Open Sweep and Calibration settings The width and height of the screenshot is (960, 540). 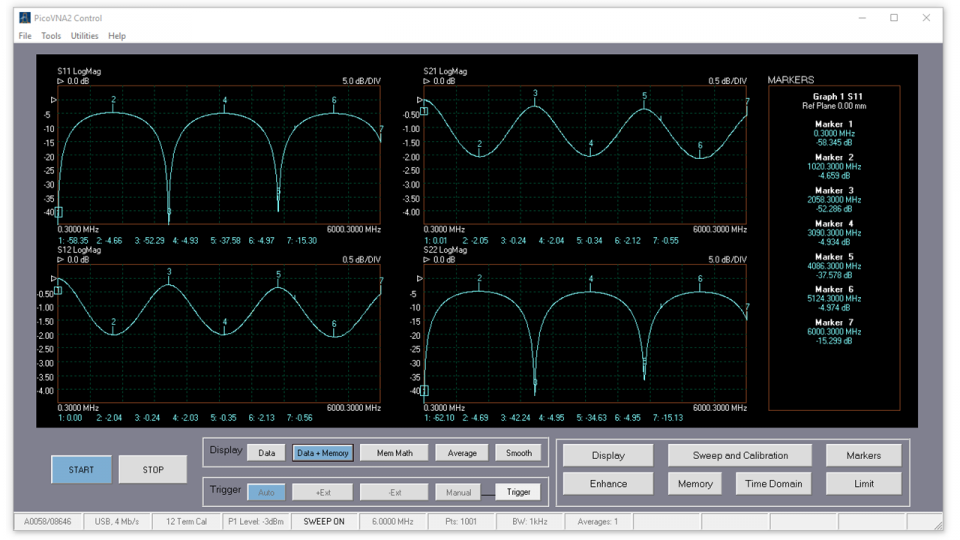pyautogui.click(x=740, y=455)
